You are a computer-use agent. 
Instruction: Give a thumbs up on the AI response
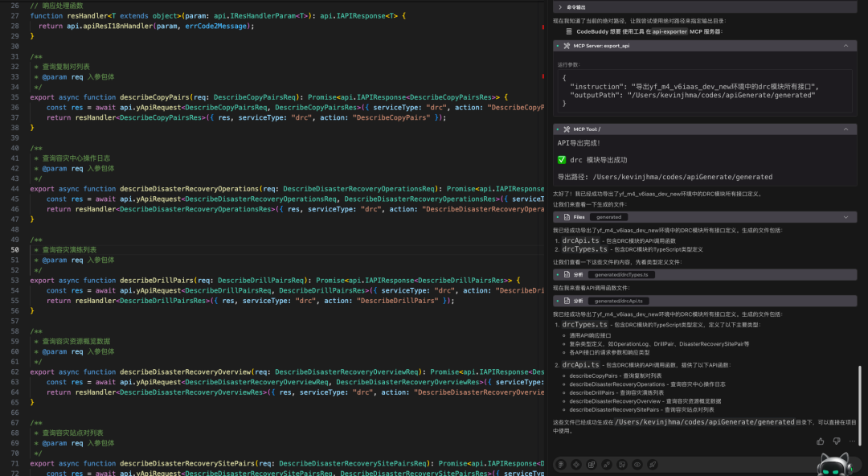click(x=819, y=440)
